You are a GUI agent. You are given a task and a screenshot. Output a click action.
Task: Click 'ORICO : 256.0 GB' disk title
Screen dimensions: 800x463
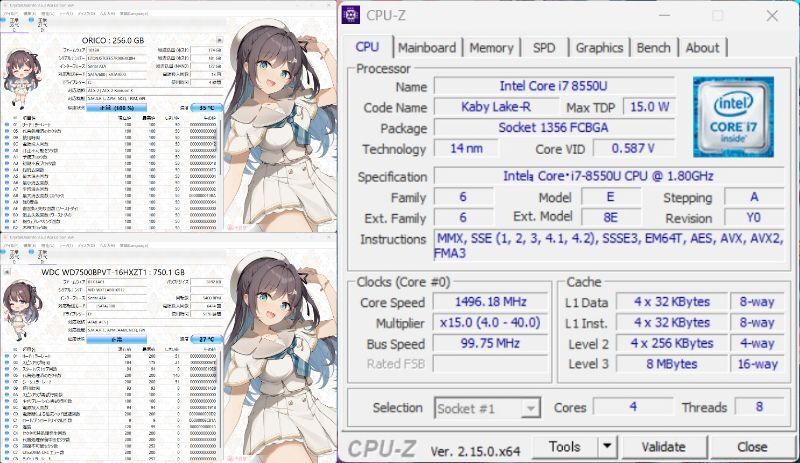coord(113,40)
